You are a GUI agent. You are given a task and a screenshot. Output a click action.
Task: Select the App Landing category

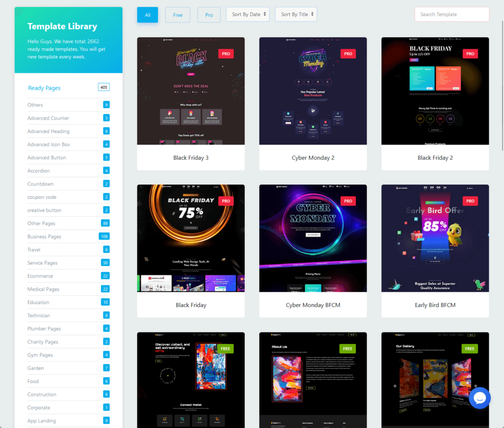[68, 421]
